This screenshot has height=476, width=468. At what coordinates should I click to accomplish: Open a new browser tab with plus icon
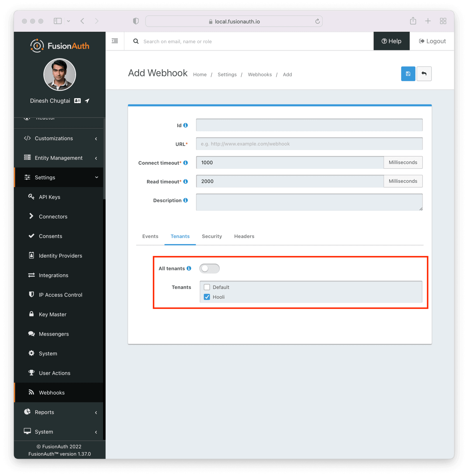[x=428, y=21]
